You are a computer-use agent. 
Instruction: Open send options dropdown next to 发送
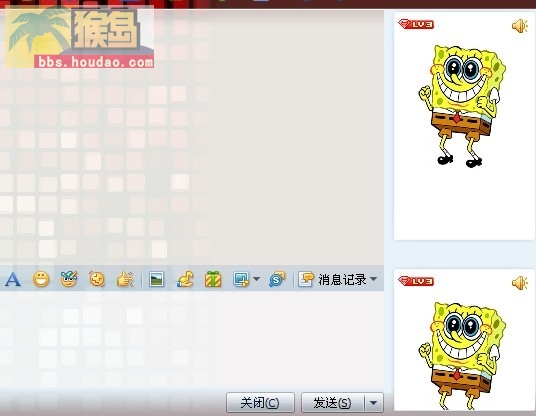click(374, 403)
